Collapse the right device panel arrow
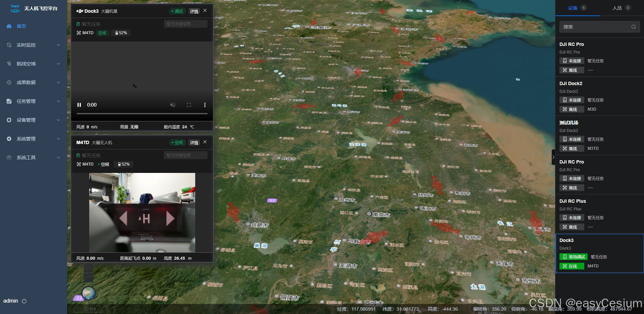The width and height of the screenshot is (644, 314). pyautogui.click(x=553, y=157)
